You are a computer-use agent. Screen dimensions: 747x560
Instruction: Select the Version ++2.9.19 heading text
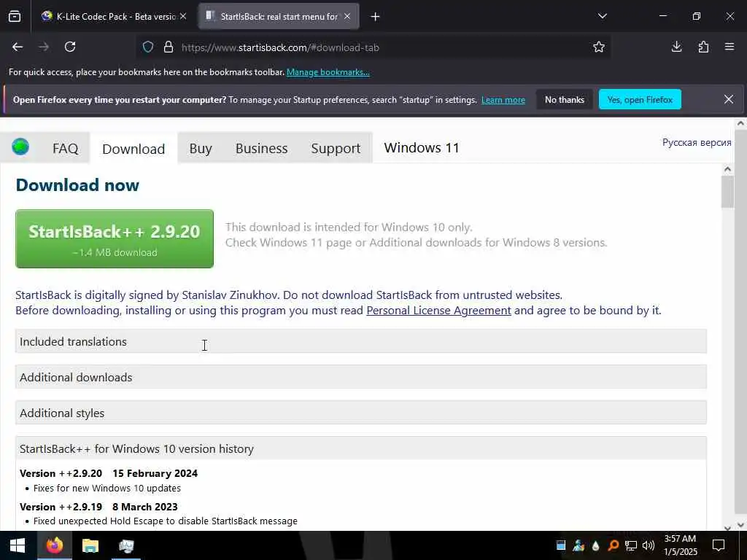(98, 507)
